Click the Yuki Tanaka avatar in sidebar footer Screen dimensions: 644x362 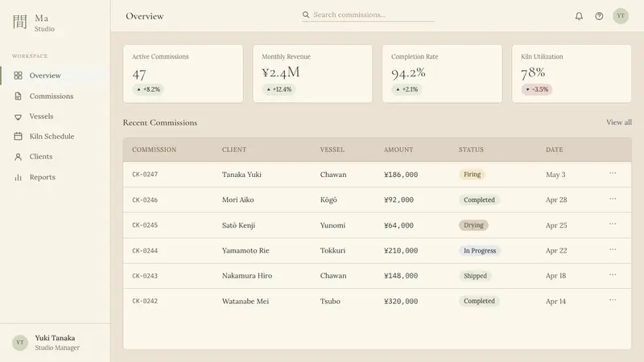coord(20,343)
